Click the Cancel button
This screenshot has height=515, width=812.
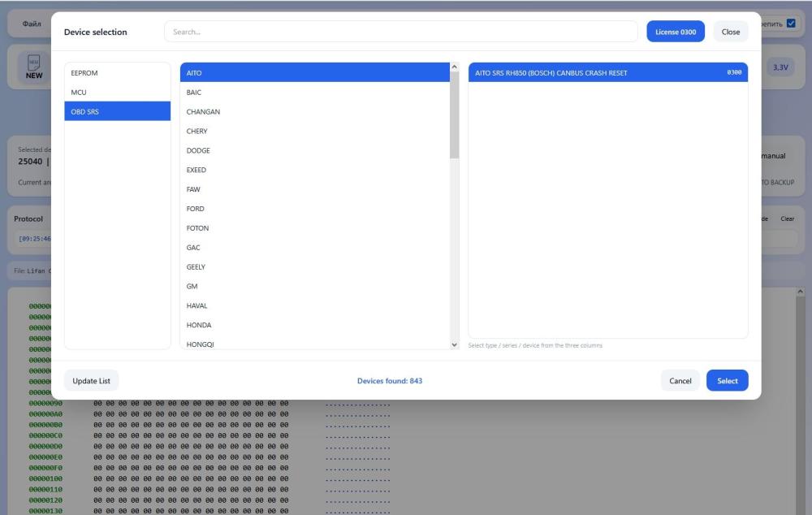[680, 381]
